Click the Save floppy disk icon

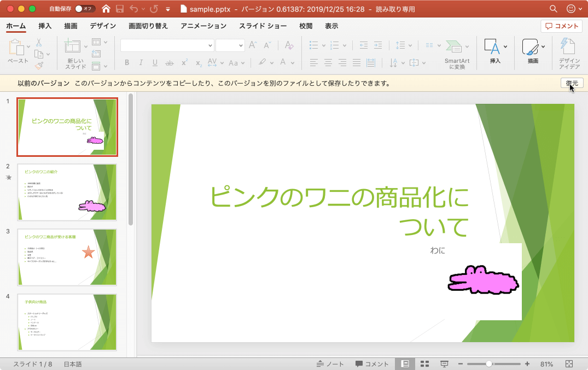[120, 9]
